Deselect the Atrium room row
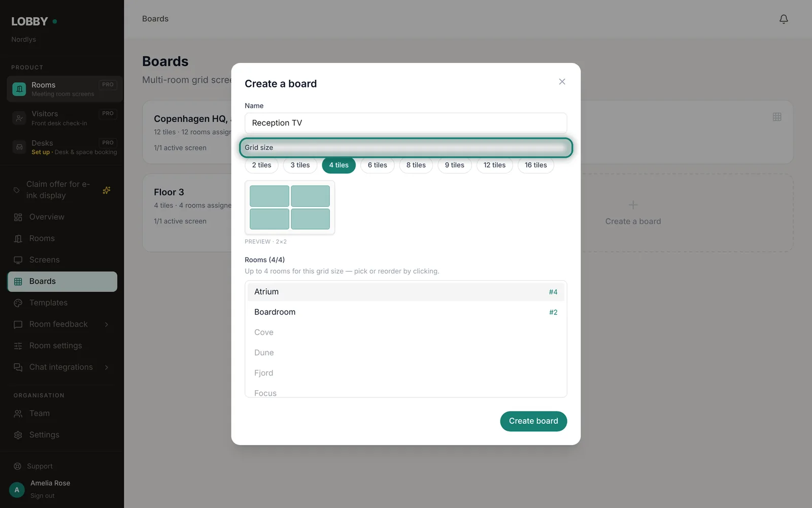Screen dimensions: 812x508 tap(406, 292)
